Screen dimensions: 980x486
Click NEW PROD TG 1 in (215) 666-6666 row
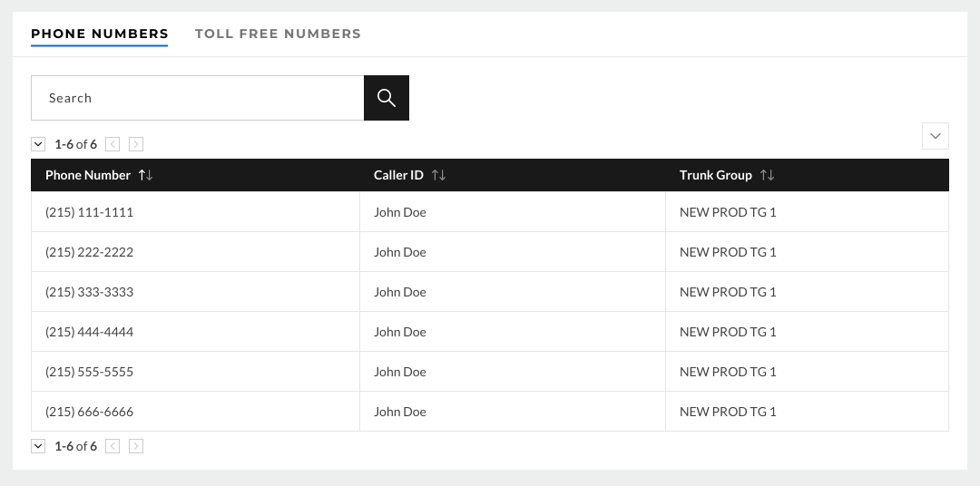tap(728, 413)
